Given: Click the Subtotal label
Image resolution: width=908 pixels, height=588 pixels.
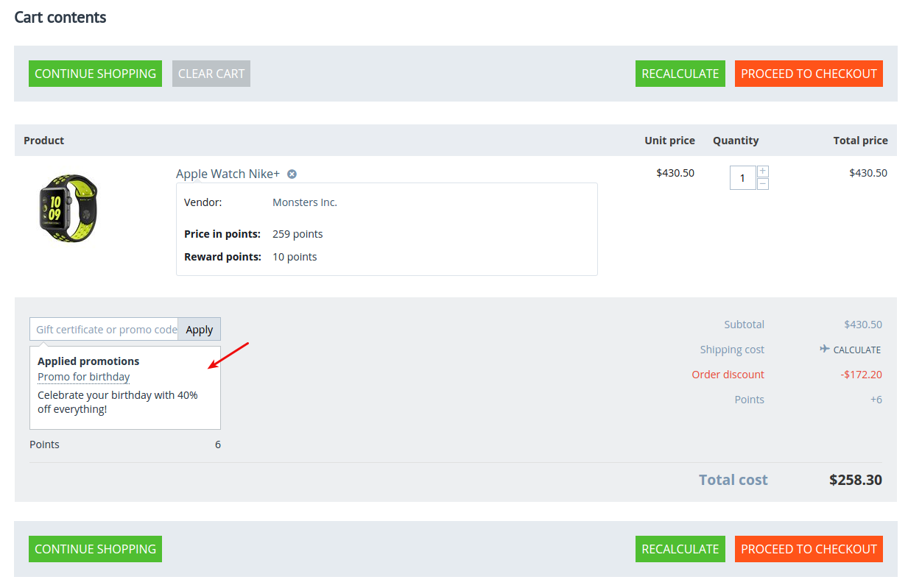Looking at the screenshot, I should (744, 325).
